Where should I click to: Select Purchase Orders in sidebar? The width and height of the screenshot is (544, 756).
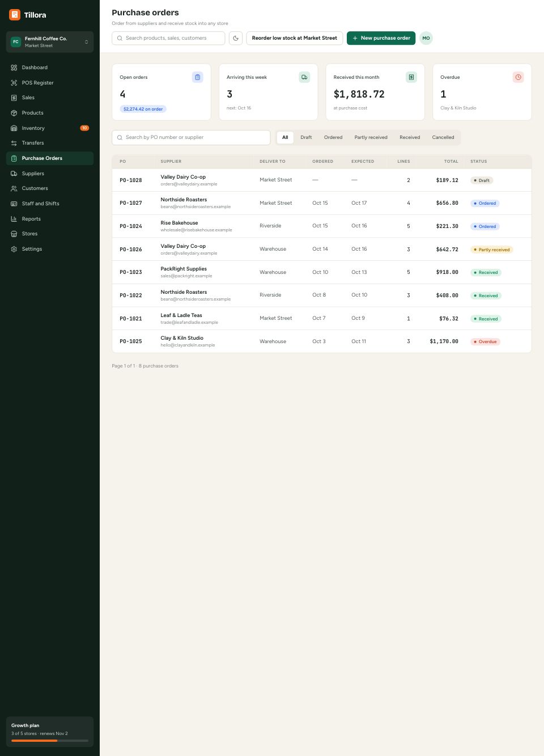[x=50, y=158]
